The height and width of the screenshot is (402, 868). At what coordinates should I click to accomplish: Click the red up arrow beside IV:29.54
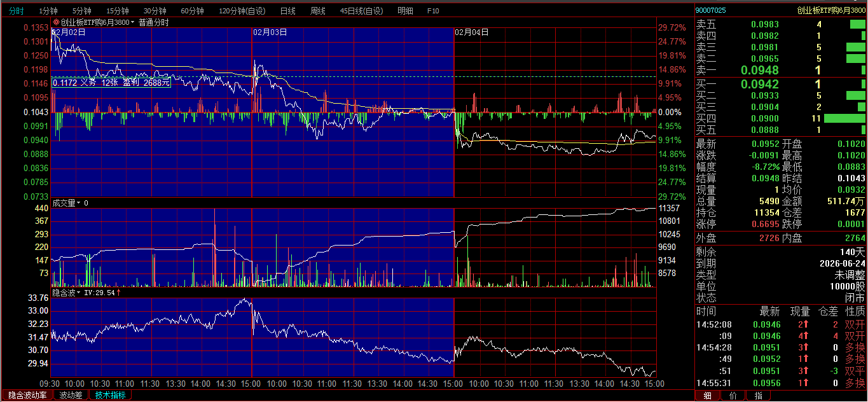(118, 293)
